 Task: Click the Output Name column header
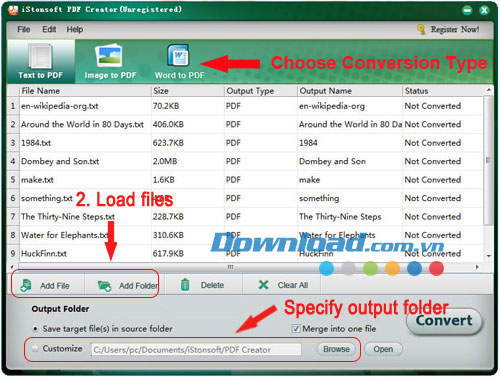point(350,91)
